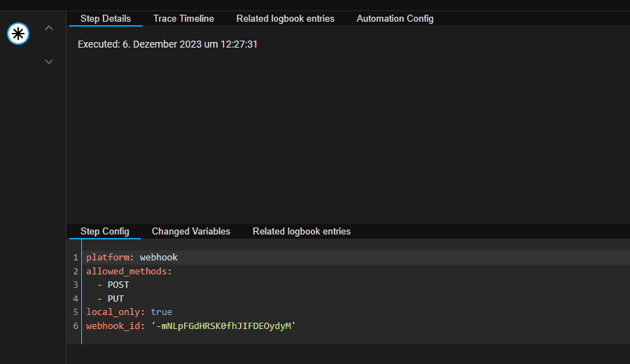This screenshot has height=364, width=630.
Task: Click the PUT method entry
Action: tap(115, 299)
